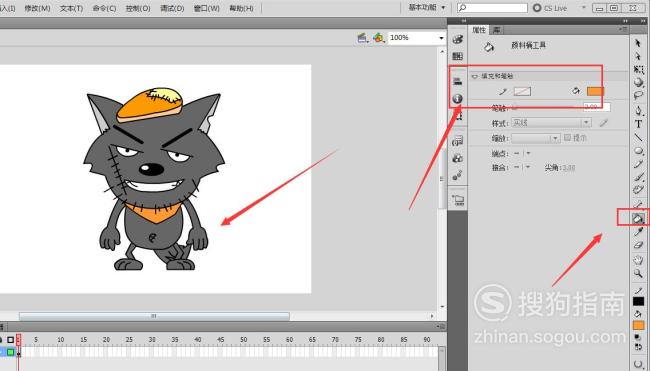This screenshot has width=650, height=371.
Task: Click the Properties orange fill color swatch
Action: 595,91
